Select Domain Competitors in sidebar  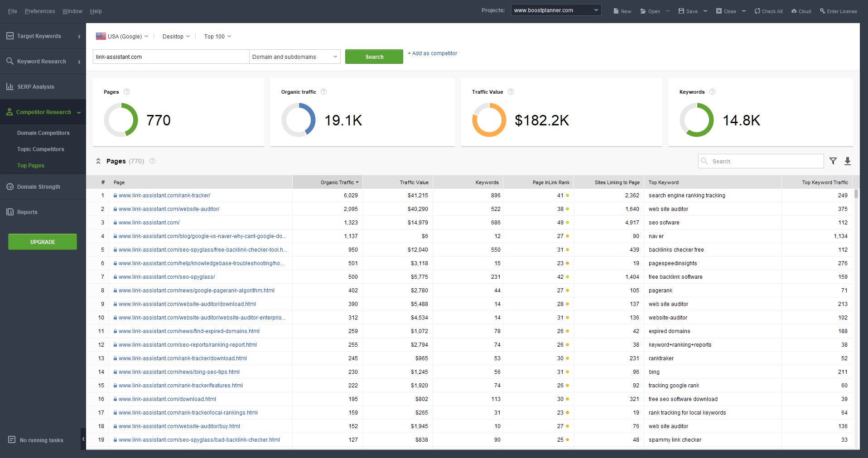(43, 133)
